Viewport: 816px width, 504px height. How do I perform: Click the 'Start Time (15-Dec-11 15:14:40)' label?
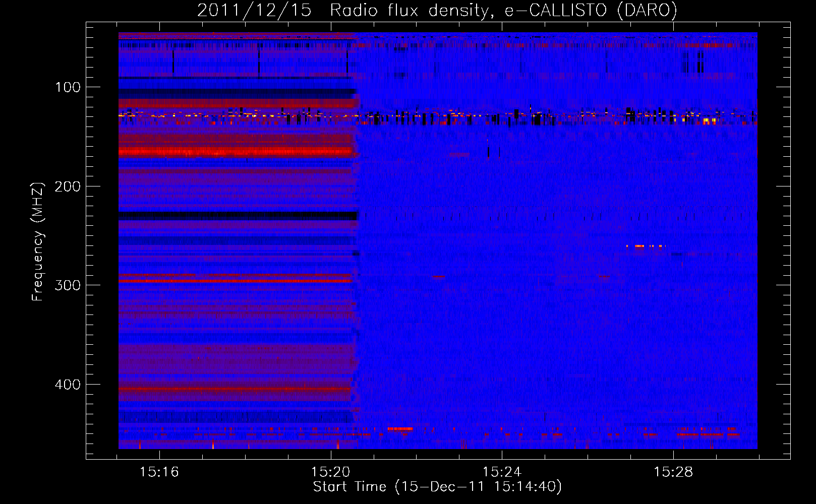tap(437, 487)
